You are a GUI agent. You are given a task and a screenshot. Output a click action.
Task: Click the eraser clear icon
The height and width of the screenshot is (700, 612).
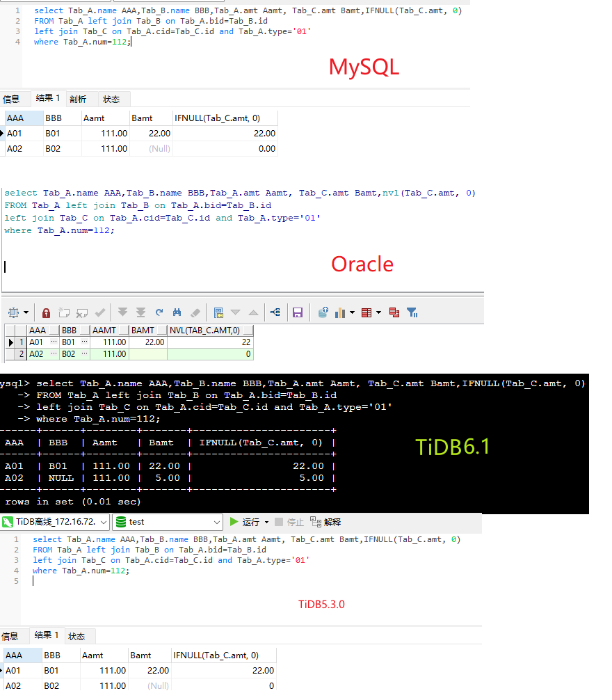195,312
